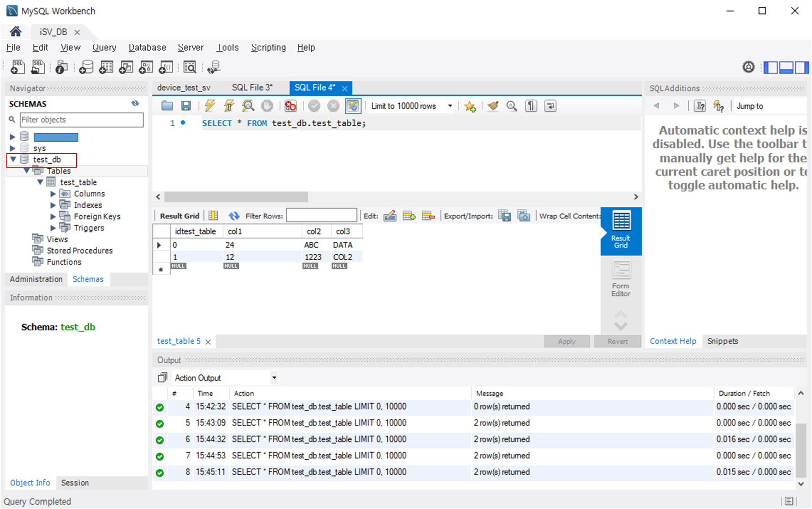812x509 pixels.
Task: Commit transaction check icon
Action: point(314,106)
